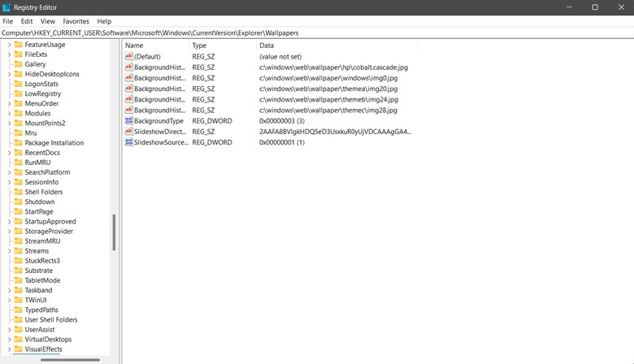The height and width of the screenshot is (364, 634).
Task: Expand the VisualEffects key
Action: click(x=9, y=349)
